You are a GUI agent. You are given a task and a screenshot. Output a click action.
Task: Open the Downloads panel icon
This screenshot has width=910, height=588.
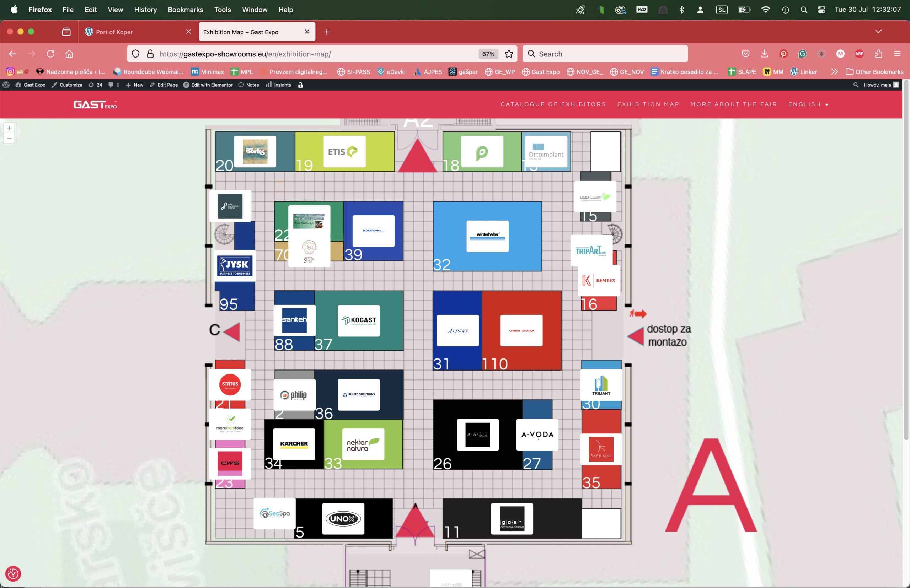[765, 54]
